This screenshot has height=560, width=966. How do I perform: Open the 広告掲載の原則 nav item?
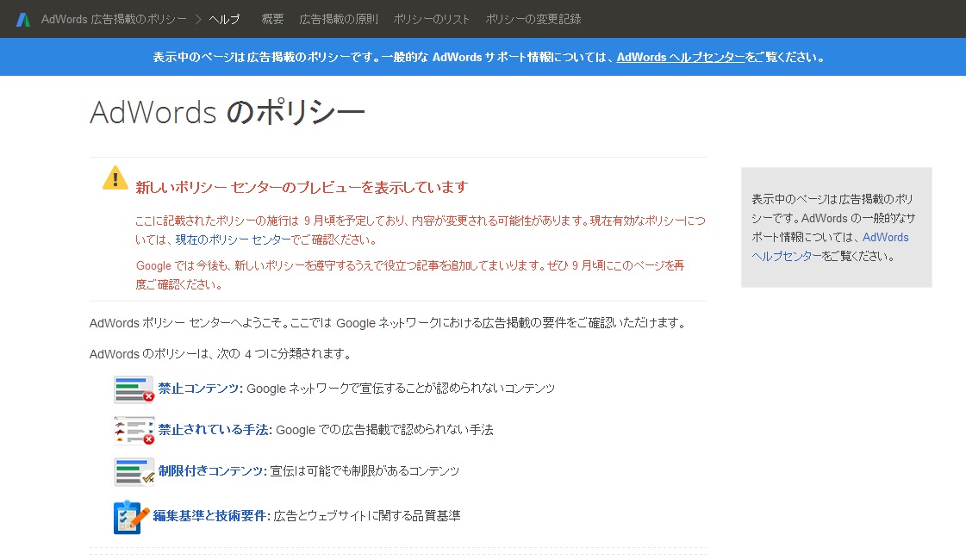338,20
